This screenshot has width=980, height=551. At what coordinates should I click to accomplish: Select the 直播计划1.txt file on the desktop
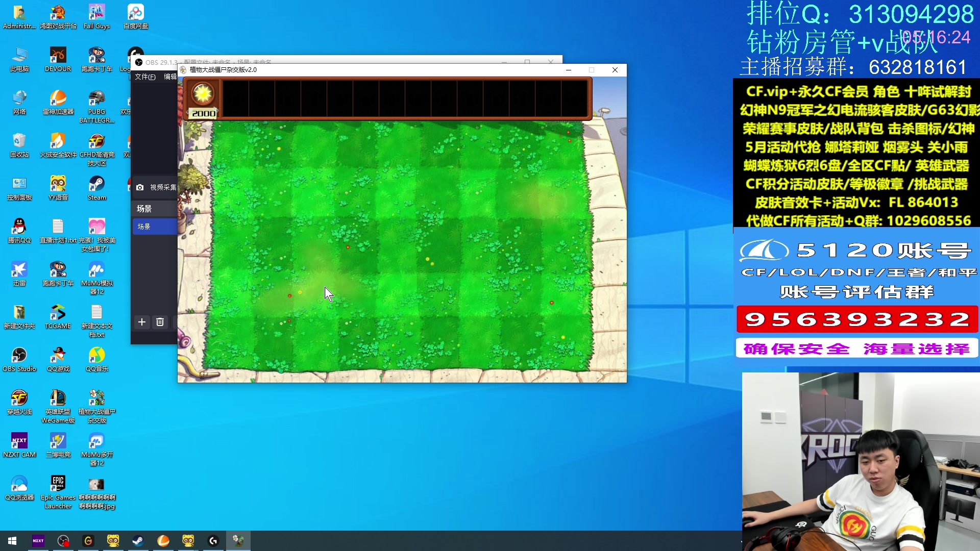(58, 231)
